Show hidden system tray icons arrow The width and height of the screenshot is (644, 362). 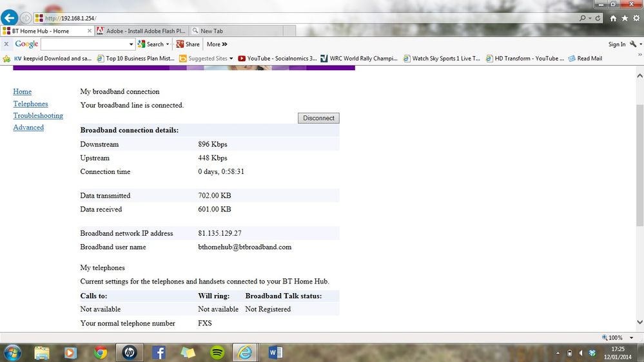click(558, 353)
